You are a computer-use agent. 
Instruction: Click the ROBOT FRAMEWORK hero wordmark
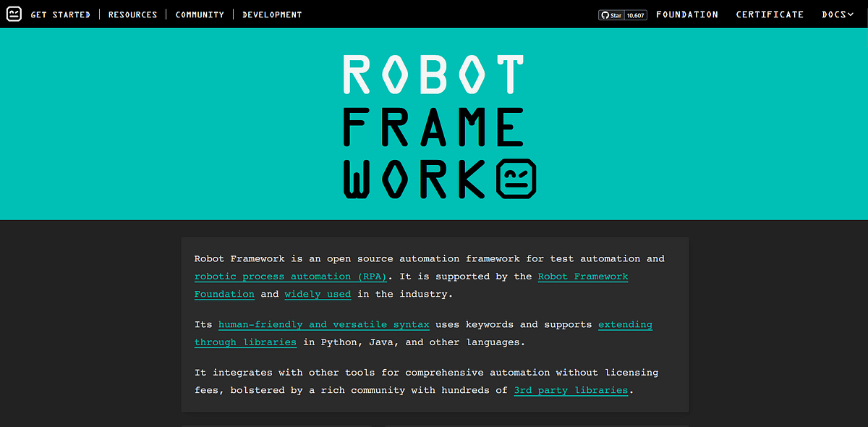click(434, 123)
